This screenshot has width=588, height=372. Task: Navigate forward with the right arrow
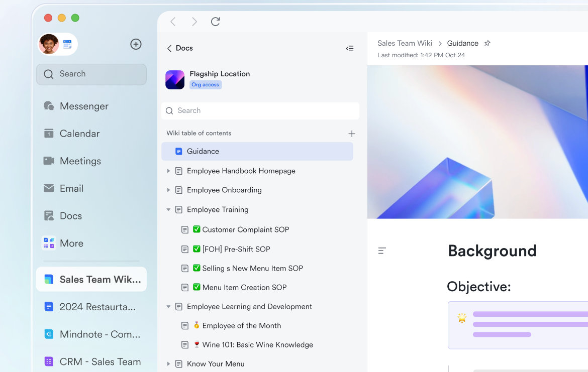tap(194, 22)
